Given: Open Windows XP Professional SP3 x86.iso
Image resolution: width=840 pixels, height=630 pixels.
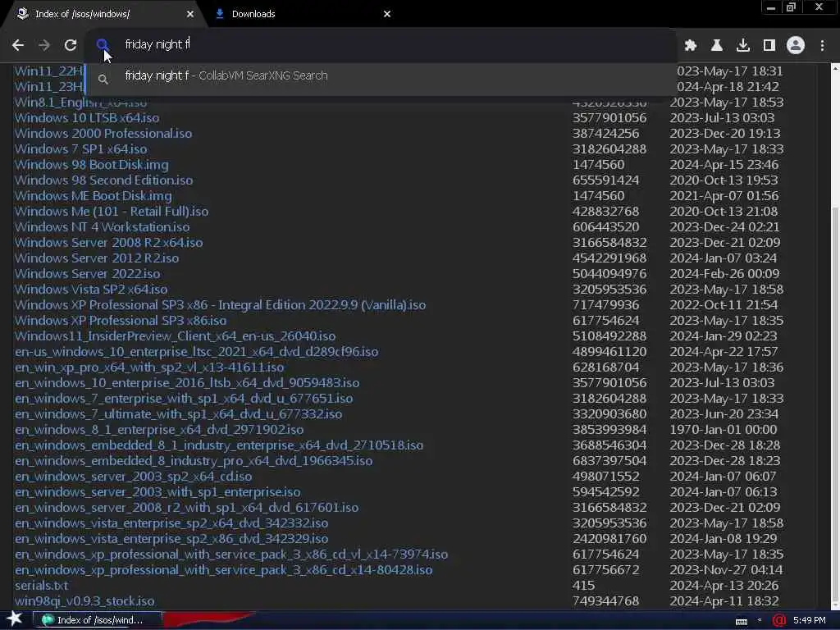Looking at the screenshot, I should click(121, 321).
